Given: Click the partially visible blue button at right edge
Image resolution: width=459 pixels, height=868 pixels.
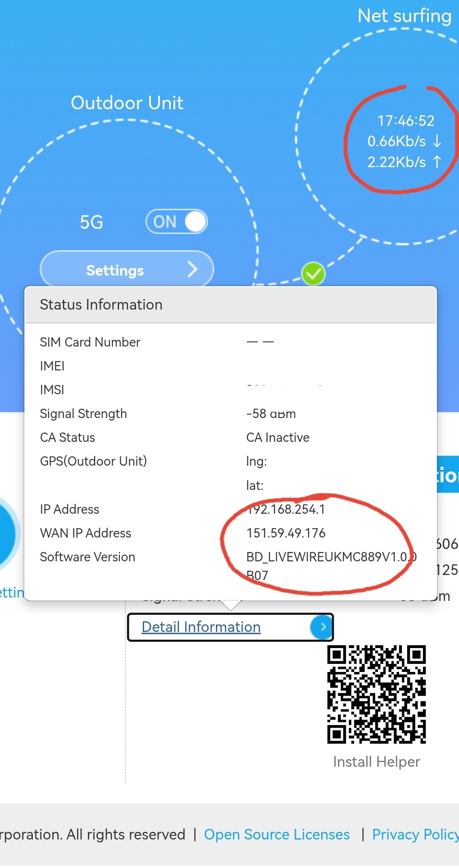Looking at the screenshot, I should pyautogui.click(x=448, y=475).
